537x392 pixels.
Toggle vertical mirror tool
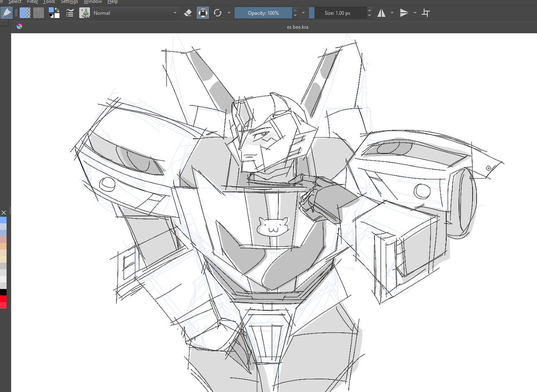click(x=404, y=13)
